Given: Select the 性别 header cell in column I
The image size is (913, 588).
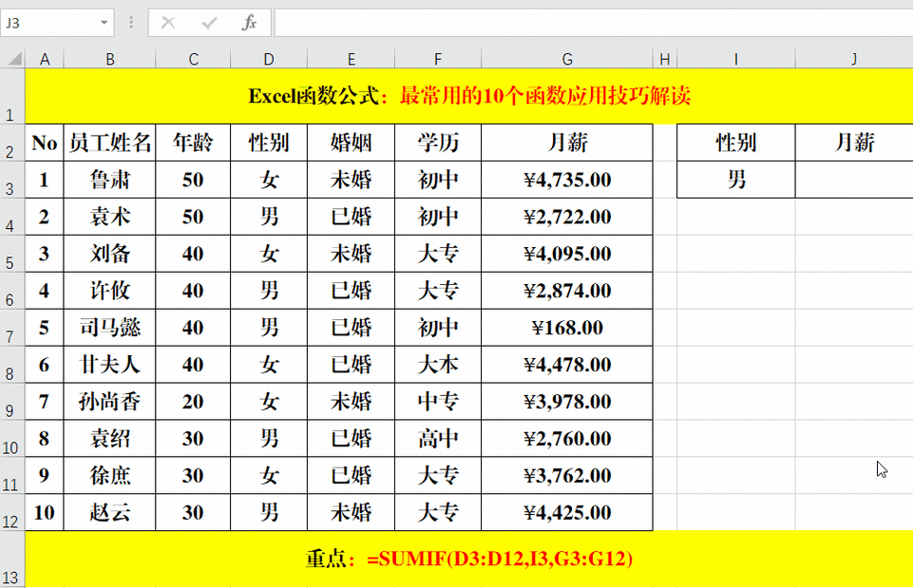Looking at the screenshot, I should coord(735,142).
